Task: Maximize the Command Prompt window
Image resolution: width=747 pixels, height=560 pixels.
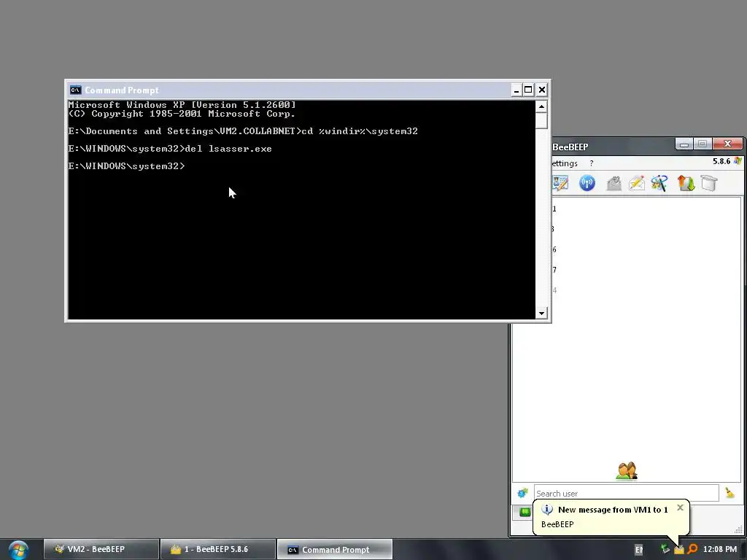Action: pyautogui.click(x=528, y=90)
